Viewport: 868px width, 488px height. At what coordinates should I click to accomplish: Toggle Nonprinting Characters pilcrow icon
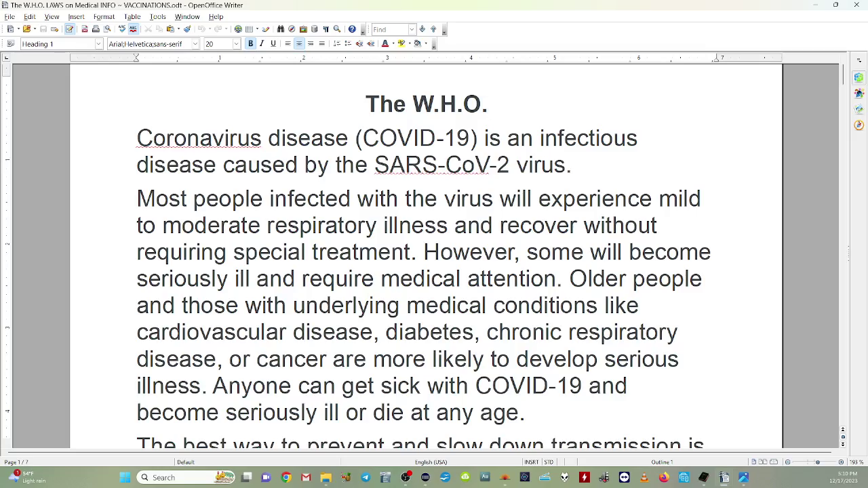click(325, 29)
